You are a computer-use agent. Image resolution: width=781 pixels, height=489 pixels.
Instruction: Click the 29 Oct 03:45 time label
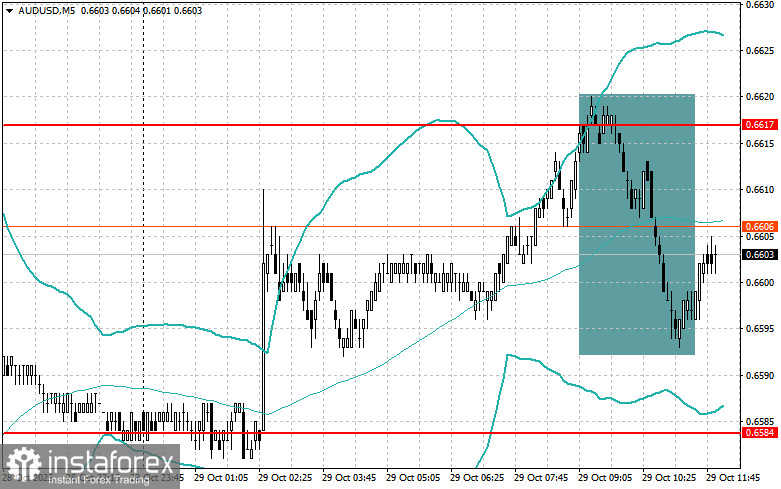[x=349, y=478]
